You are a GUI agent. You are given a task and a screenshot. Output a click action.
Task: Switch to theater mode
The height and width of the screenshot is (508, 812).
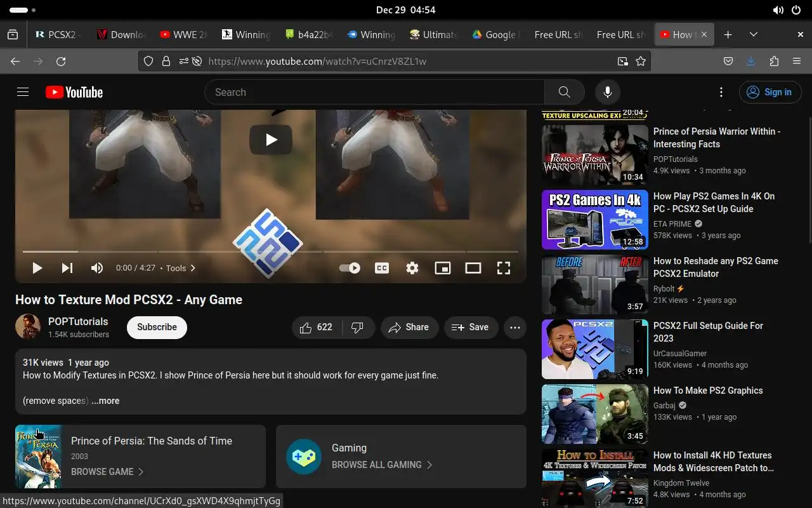tap(473, 268)
